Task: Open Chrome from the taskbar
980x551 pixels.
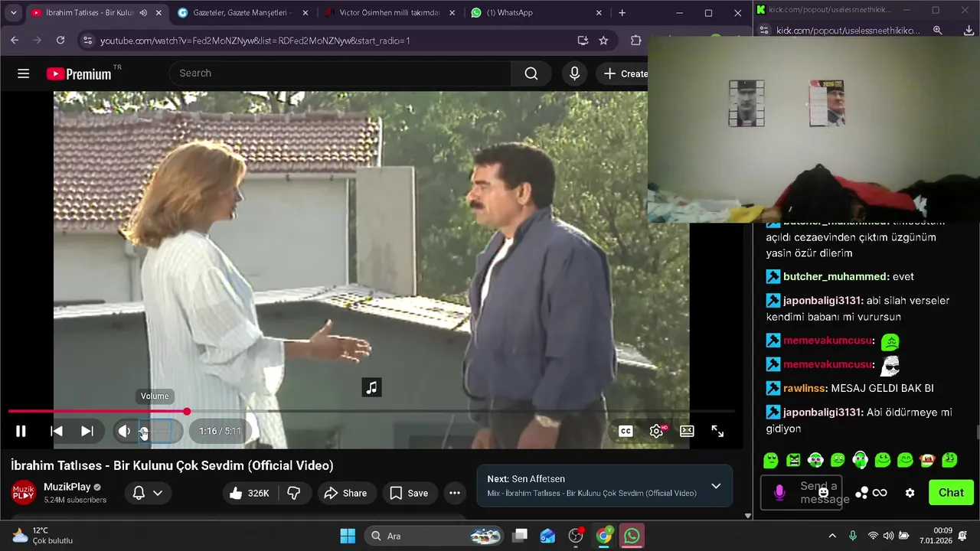Action: [x=604, y=536]
